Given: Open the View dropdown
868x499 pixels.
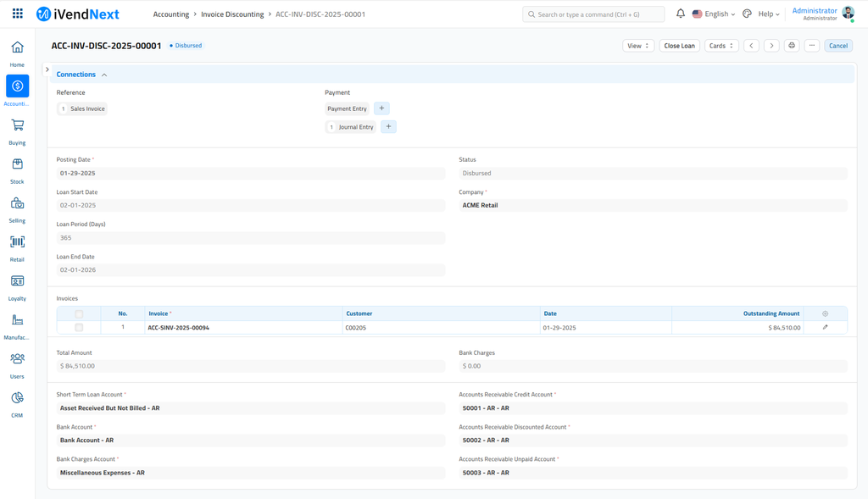Looking at the screenshot, I should pos(638,46).
